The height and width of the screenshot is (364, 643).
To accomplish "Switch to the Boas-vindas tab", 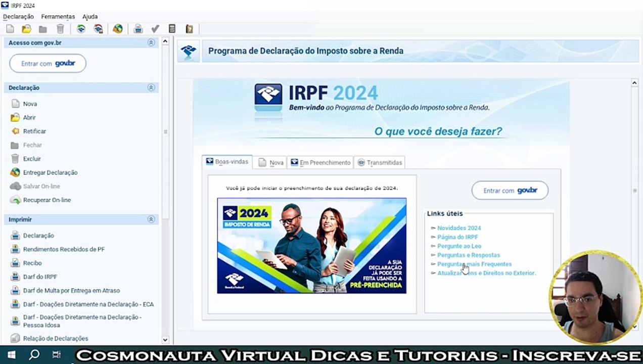I will 227,162.
